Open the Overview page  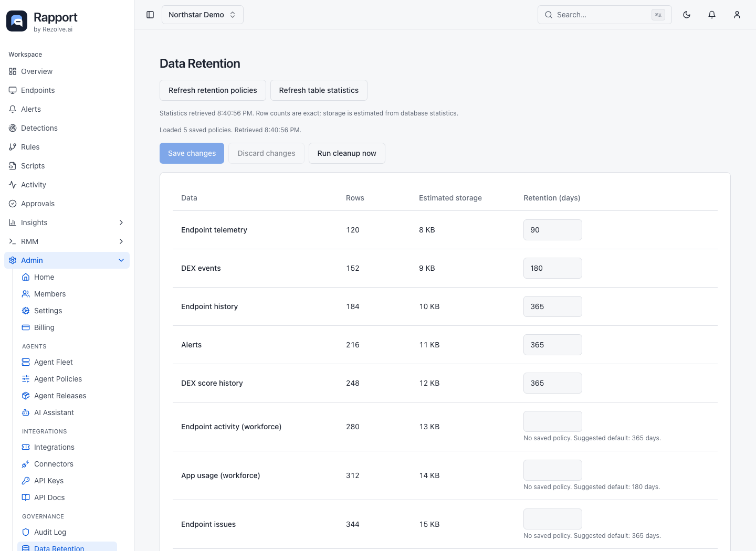click(67, 71)
